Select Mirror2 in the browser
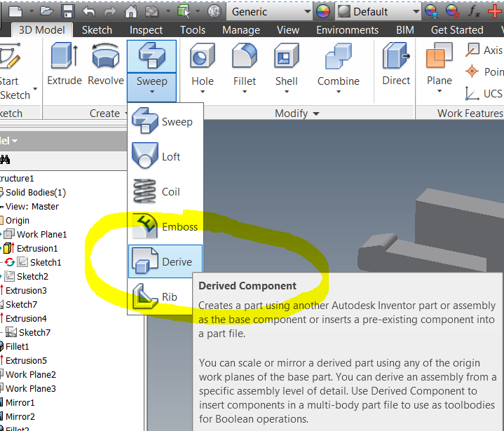 (20, 416)
